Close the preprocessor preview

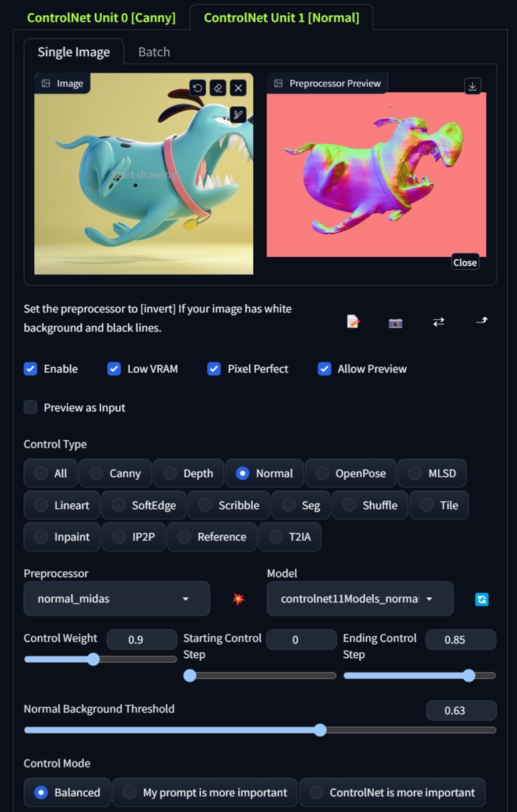[465, 262]
